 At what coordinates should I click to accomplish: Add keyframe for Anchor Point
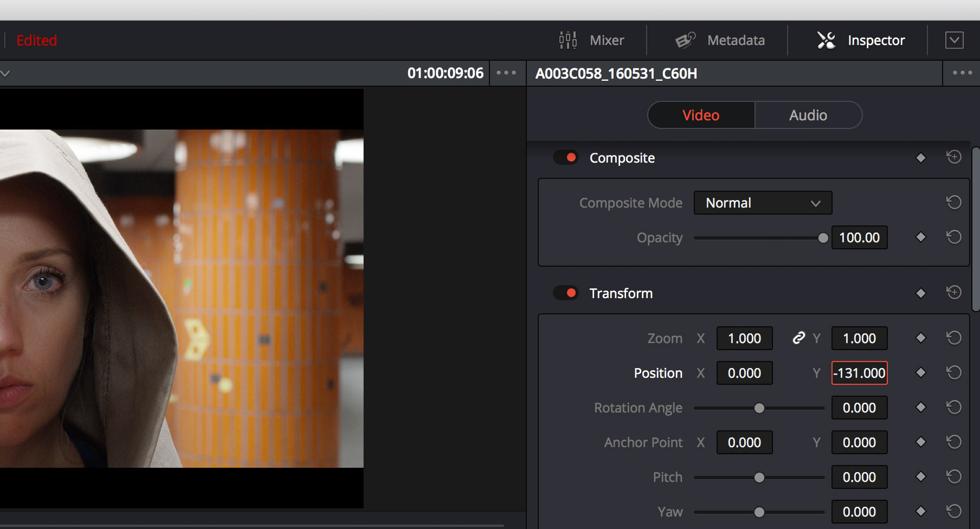click(x=920, y=442)
